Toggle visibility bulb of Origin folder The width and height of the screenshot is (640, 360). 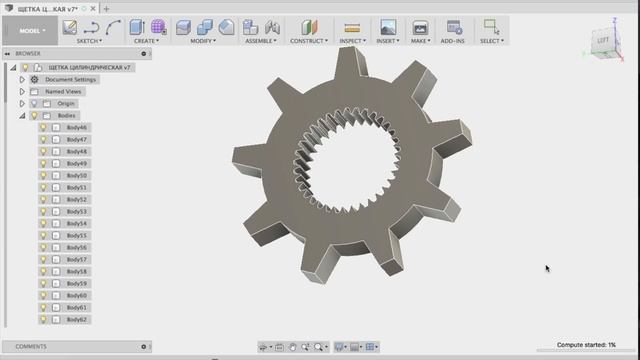34,104
